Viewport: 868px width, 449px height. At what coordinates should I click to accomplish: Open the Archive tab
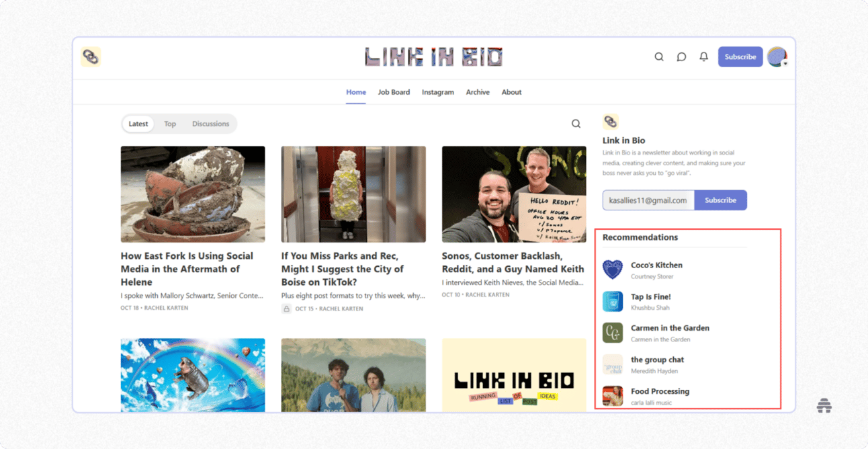click(x=478, y=92)
